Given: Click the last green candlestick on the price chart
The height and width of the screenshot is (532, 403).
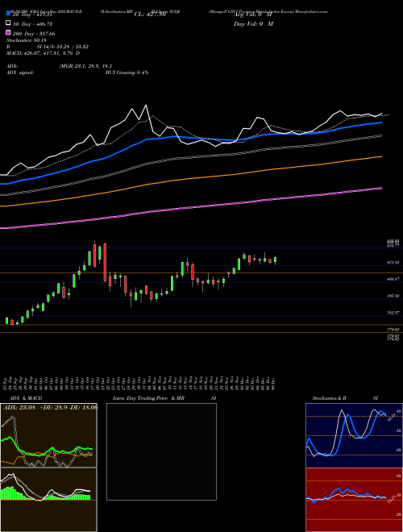Looking at the screenshot, I should (x=275, y=260).
